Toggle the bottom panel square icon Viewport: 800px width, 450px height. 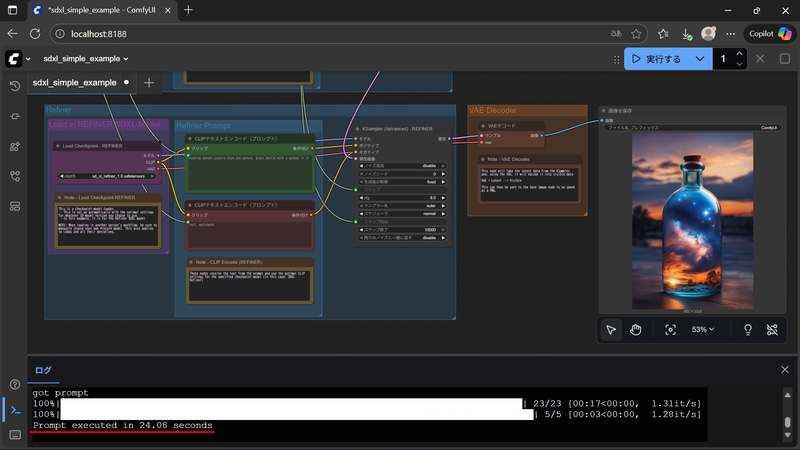[785, 59]
